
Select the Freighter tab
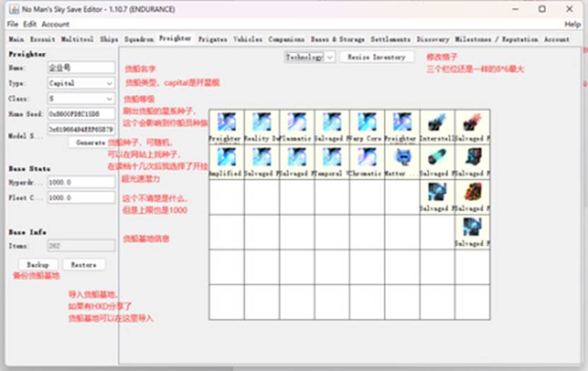(175, 38)
